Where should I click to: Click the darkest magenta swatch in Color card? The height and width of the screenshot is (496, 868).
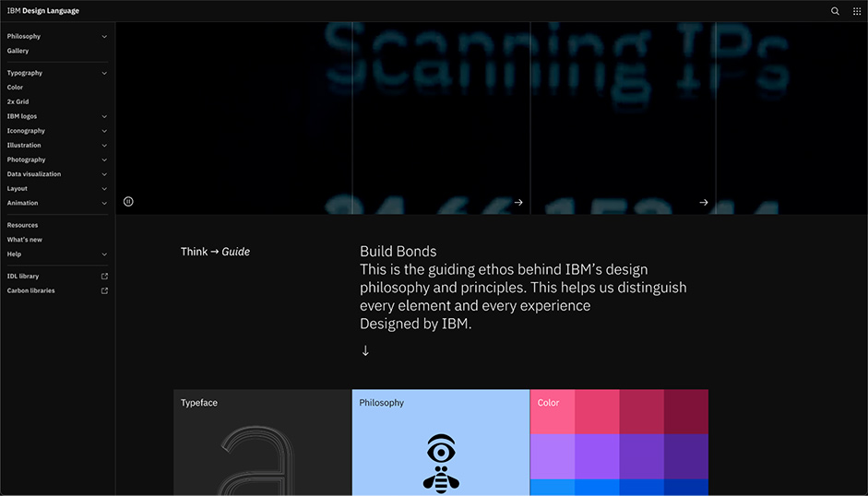pyautogui.click(x=686, y=411)
